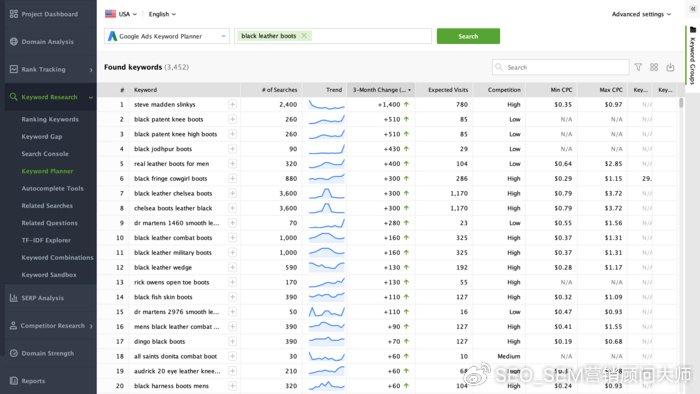700x394 pixels.
Task: Add 'dingo black boots' plus icon
Action: [232, 341]
